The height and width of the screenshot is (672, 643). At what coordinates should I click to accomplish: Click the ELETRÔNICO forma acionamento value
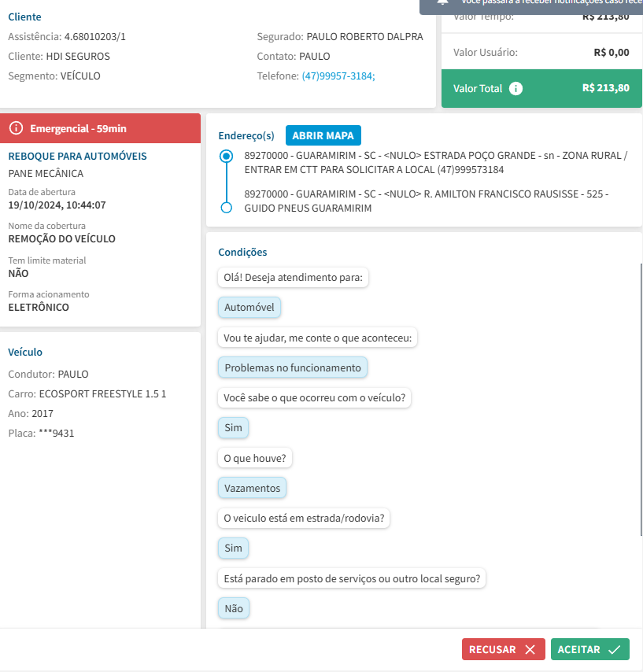(39, 308)
